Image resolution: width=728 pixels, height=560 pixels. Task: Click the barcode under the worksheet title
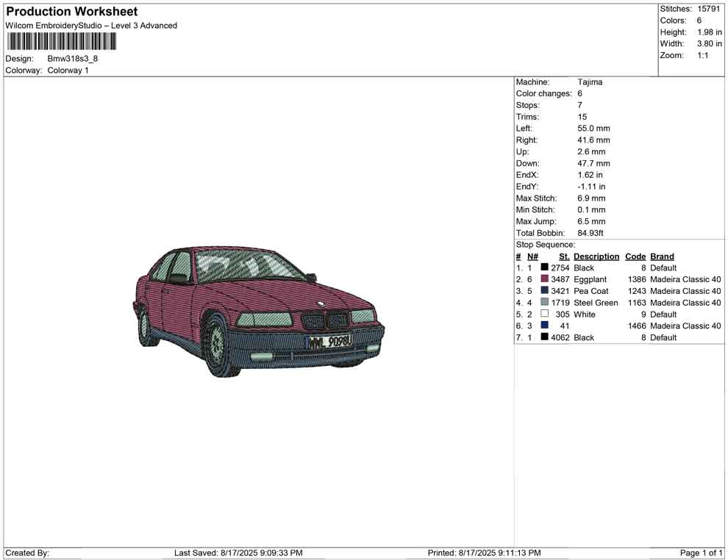(x=61, y=41)
